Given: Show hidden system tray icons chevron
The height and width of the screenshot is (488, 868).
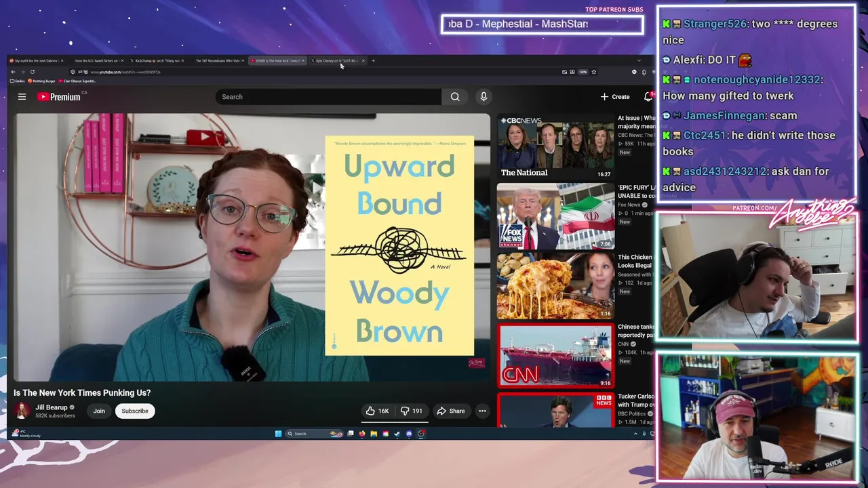Looking at the screenshot, I should click(635, 434).
